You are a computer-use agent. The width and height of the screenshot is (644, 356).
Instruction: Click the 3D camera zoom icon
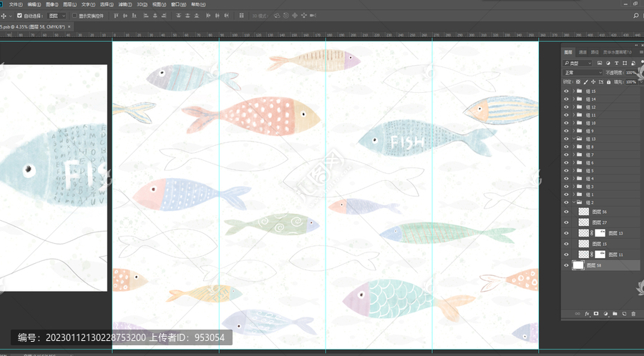tap(313, 16)
